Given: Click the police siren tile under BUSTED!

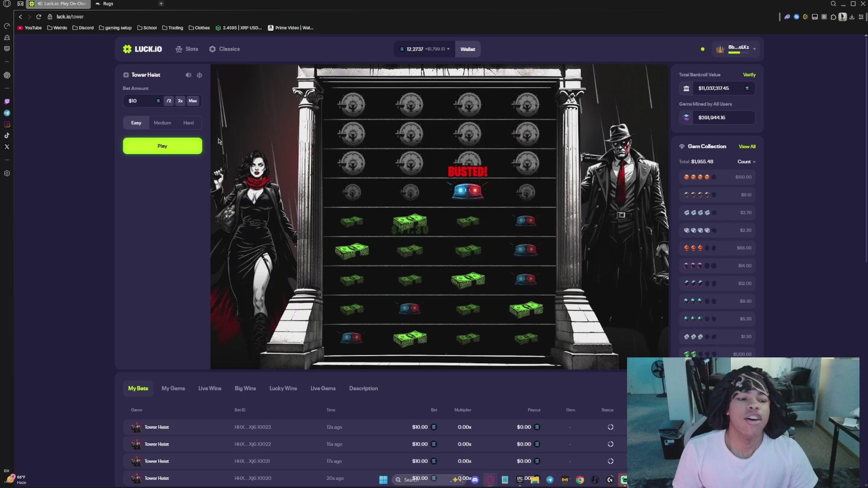Looking at the screenshot, I should (468, 191).
